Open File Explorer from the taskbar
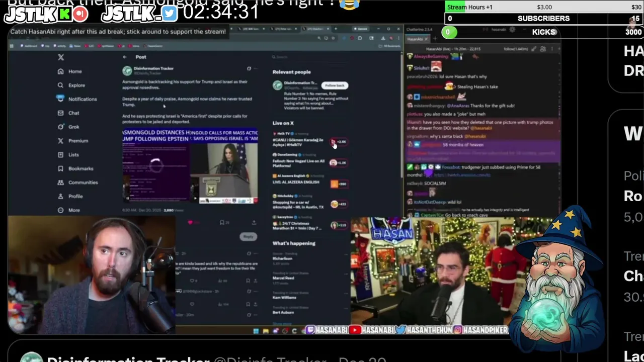The width and height of the screenshot is (644, 362). pyautogui.click(x=266, y=331)
